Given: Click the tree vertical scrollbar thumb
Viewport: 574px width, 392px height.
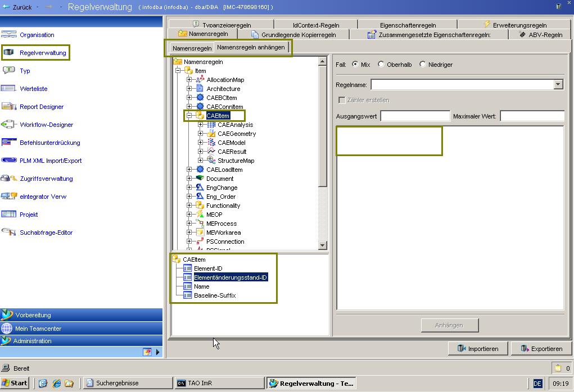Looking at the screenshot, I should [323, 126].
